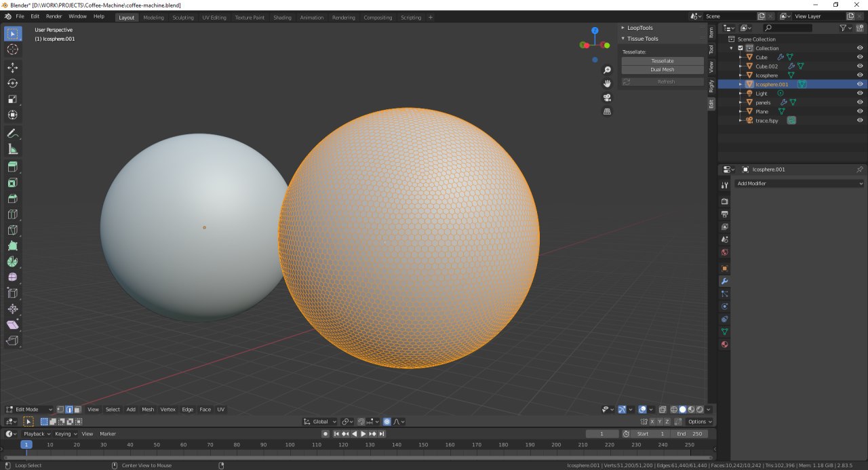The image size is (868, 470).
Task: Switch to face select mode
Action: (77, 410)
